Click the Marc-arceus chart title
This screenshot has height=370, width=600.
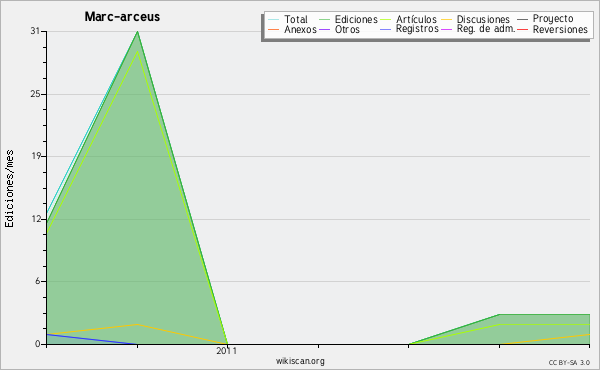pyautogui.click(x=122, y=17)
